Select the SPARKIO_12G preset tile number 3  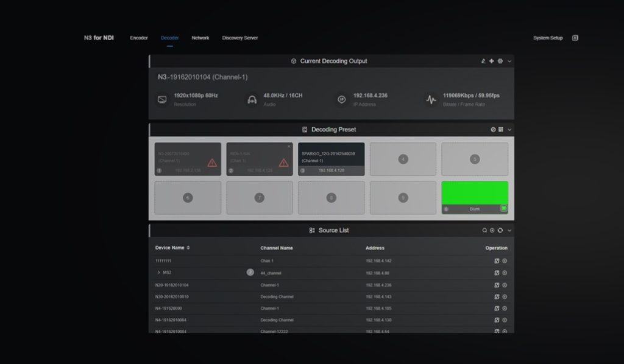[331, 158]
